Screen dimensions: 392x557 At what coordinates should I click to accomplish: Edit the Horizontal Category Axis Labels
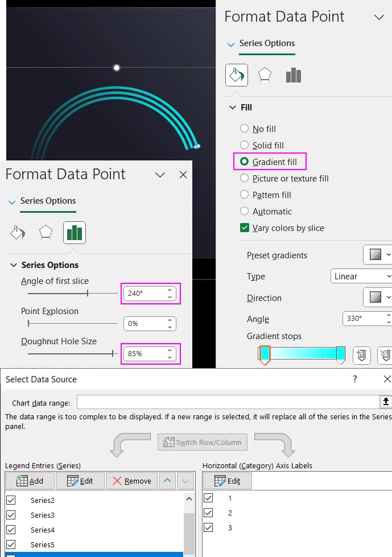click(227, 480)
